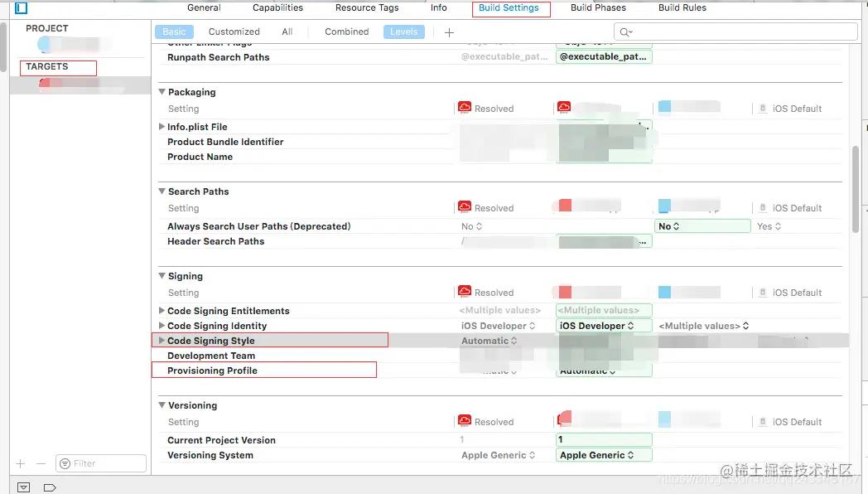Select the Development Team row

tap(500, 356)
